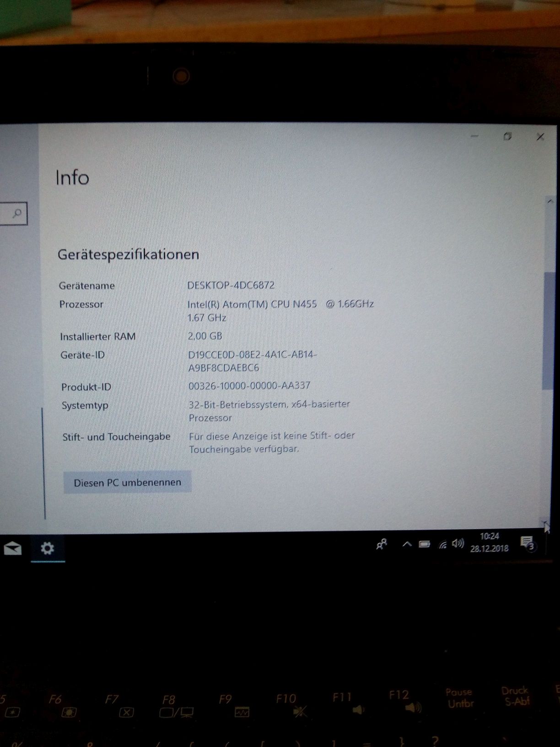This screenshot has height=747, width=560.
Task: Click the Settings gear icon in the taskbar
Action: point(48,548)
